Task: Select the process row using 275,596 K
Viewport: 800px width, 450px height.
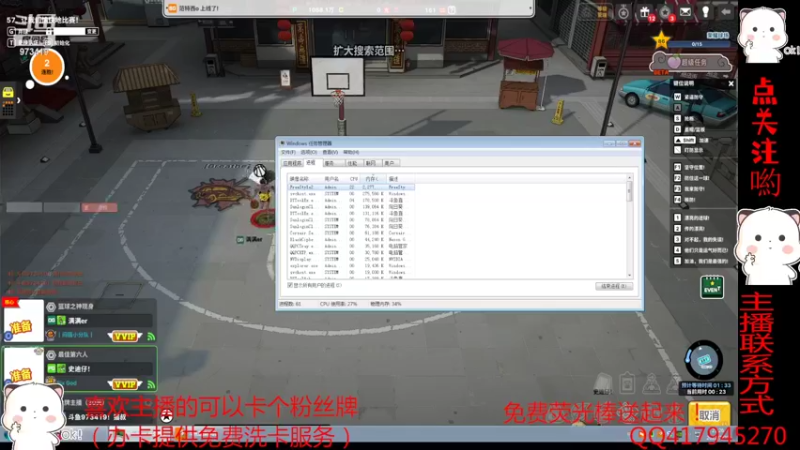Action: 351,194
